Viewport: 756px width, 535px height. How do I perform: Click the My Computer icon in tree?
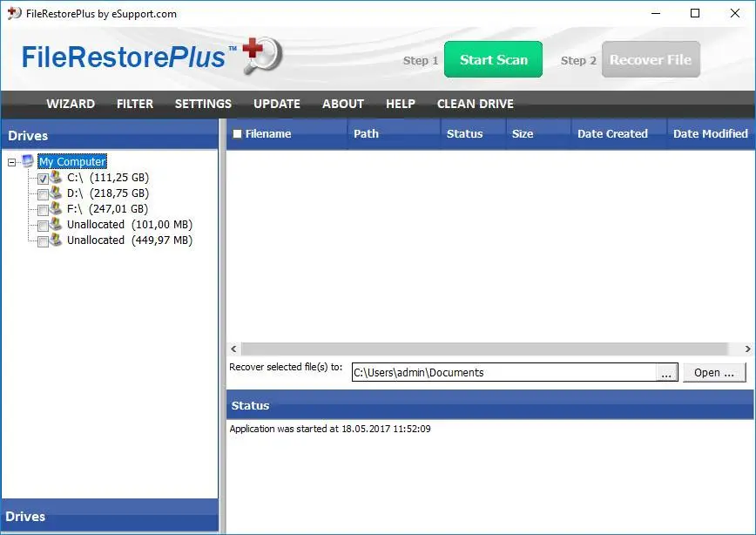(x=28, y=160)
